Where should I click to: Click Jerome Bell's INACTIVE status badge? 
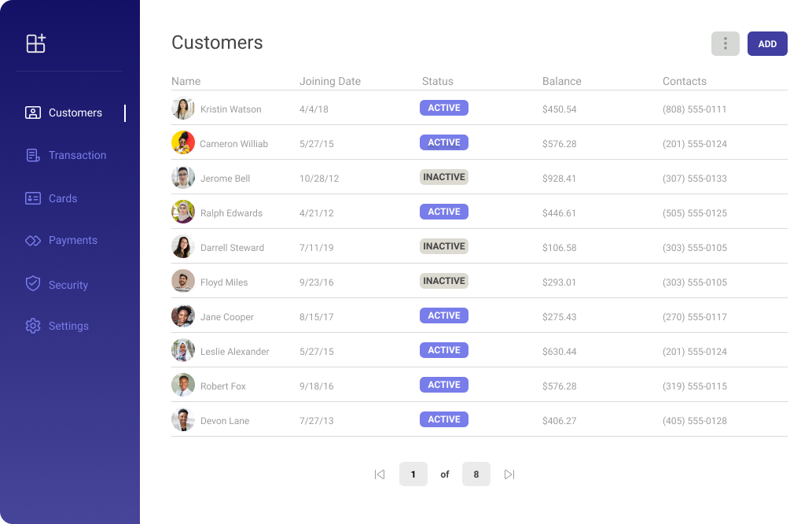[x=444, y=177]
